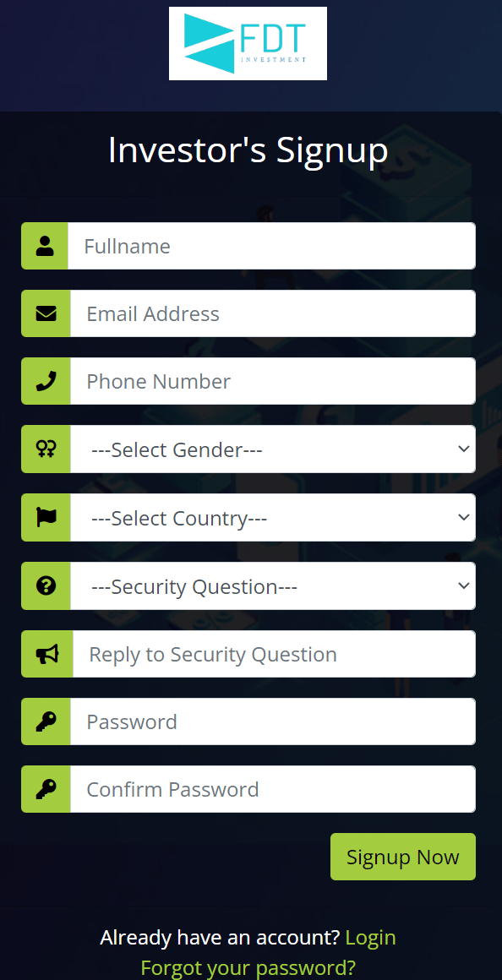502x980 pixels.
Task: Open the Select Gender dropdown
Action: click(273, 449)
